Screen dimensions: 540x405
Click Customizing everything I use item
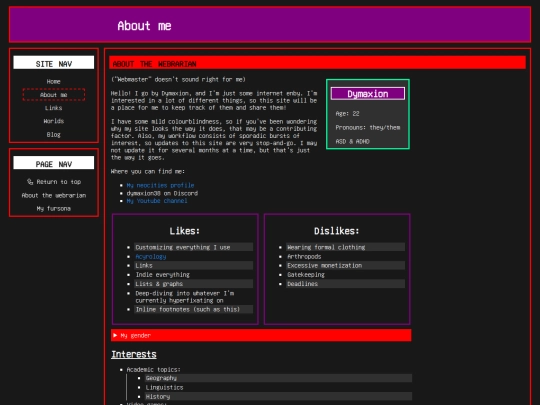(194, 247)
